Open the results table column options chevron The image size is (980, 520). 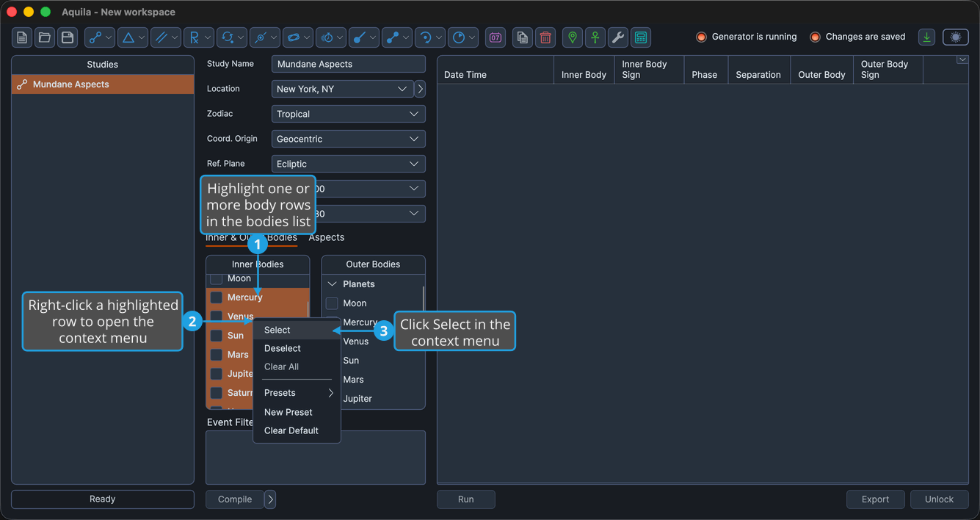click(962, 60)
